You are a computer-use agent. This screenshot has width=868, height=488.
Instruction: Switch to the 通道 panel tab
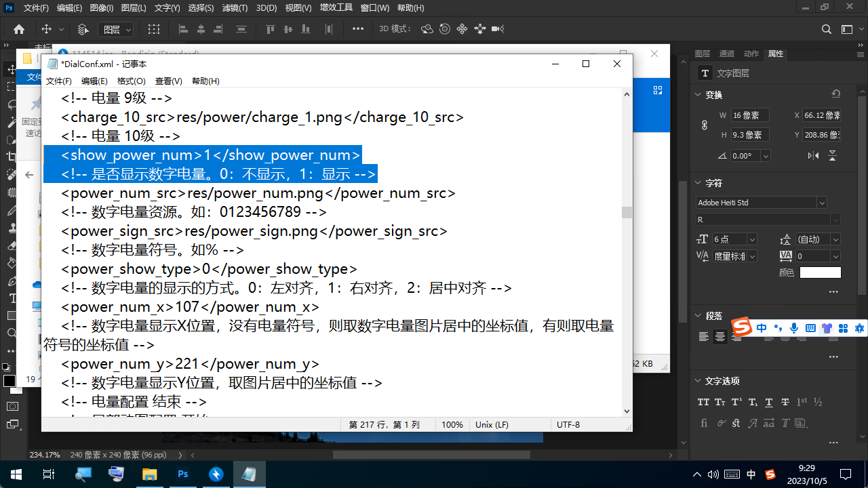pyautogui.click(x=726, y=54)
